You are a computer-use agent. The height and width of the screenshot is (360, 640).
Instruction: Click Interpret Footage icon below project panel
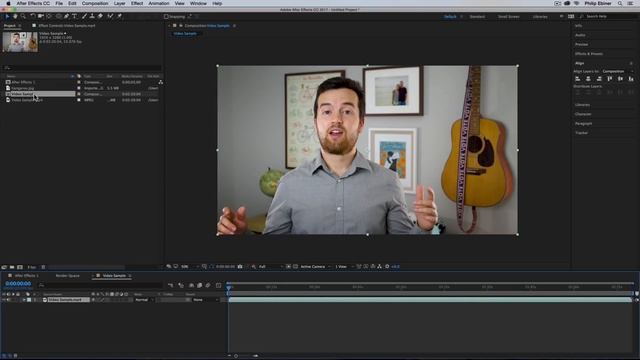(4, 267)
